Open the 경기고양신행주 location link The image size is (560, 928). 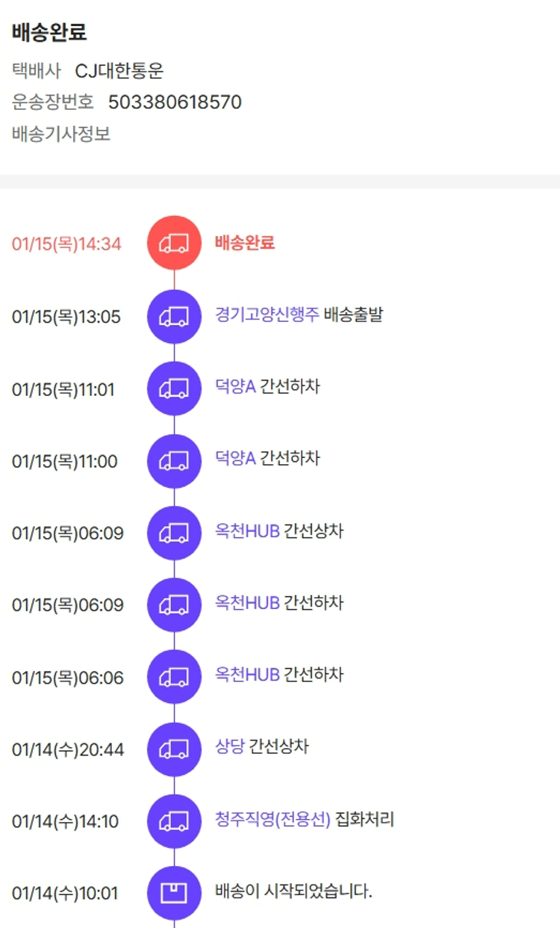tap(267, 315)
